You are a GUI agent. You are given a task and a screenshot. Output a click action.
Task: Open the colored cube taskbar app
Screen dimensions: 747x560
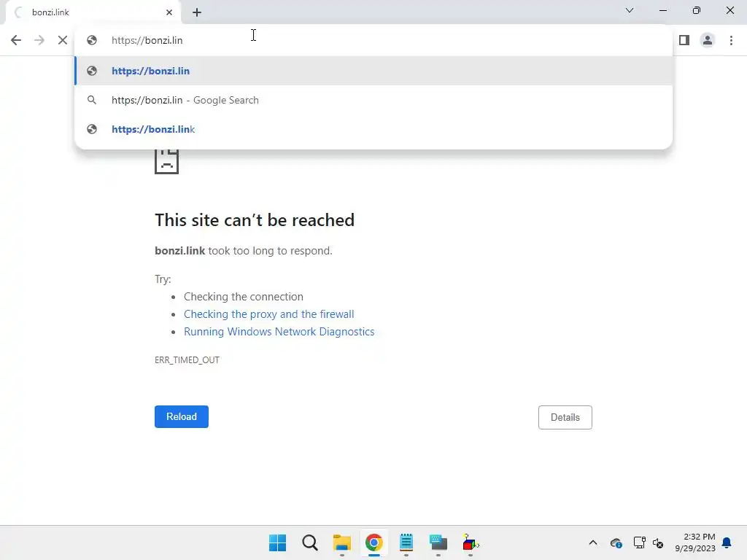pyautogui.click(x=471, y=542)
